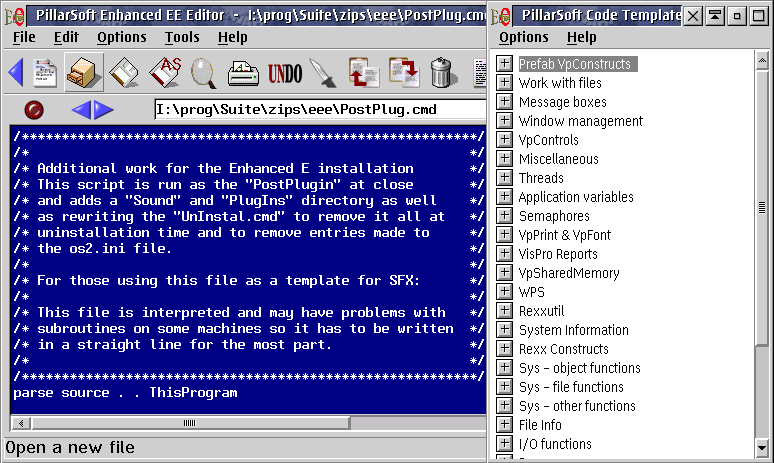Expand the VpControls node
The width and height of the screenshot is (774, 463).
[x=504, y=139]
